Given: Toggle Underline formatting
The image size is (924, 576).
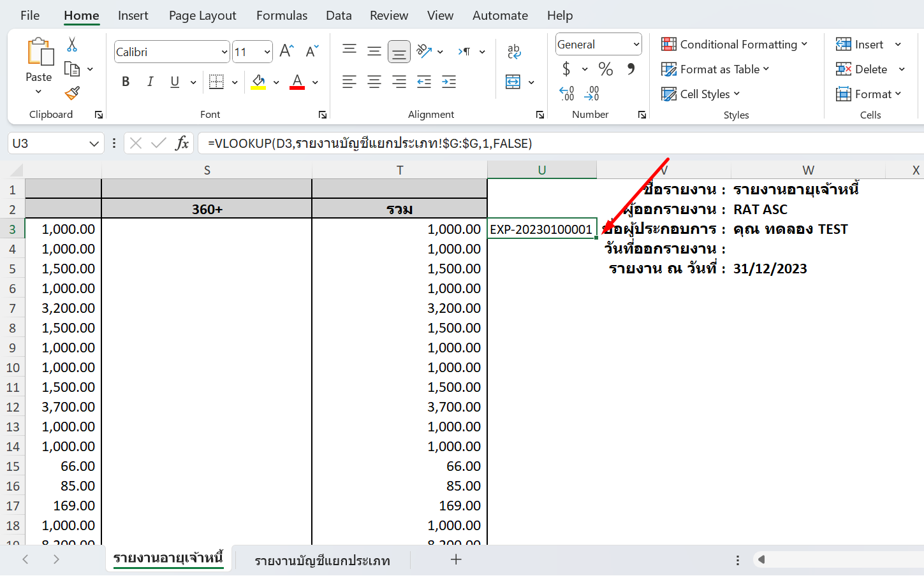Looking at the screenshot, I should (175, 82).
